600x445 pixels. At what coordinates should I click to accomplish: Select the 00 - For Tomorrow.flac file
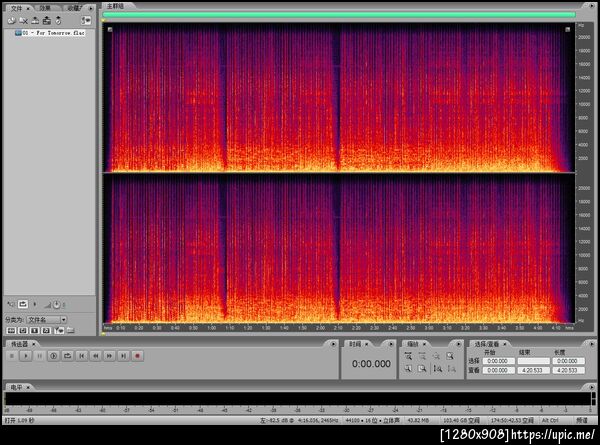pyautogui.click(x=50, y=33)
